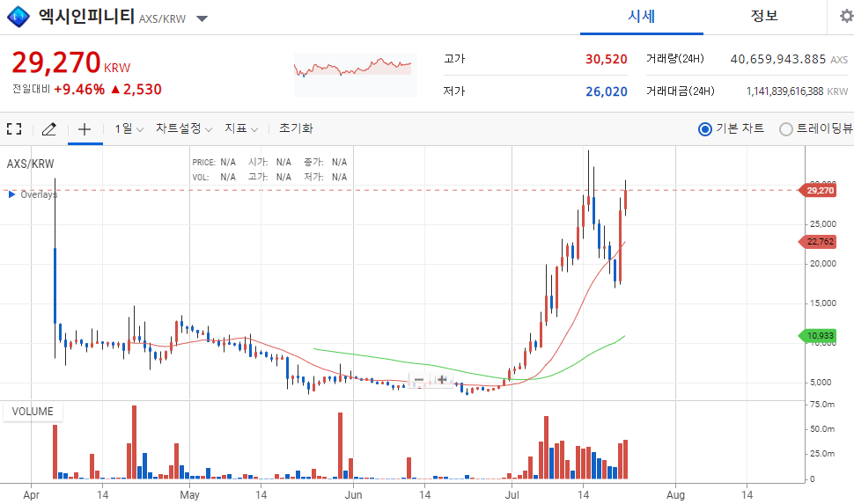Click the +9.46% change percentage
854x504 pixels.
click(x=79, y=89)
